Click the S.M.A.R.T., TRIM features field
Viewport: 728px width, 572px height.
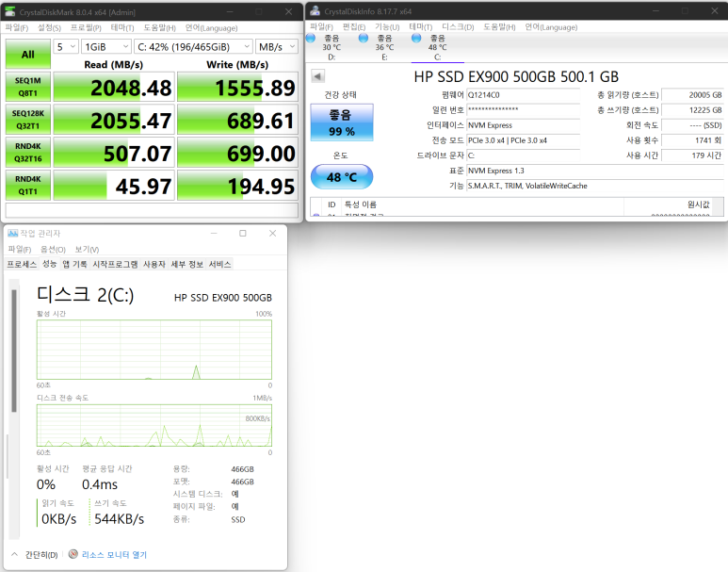click(595, 186)
